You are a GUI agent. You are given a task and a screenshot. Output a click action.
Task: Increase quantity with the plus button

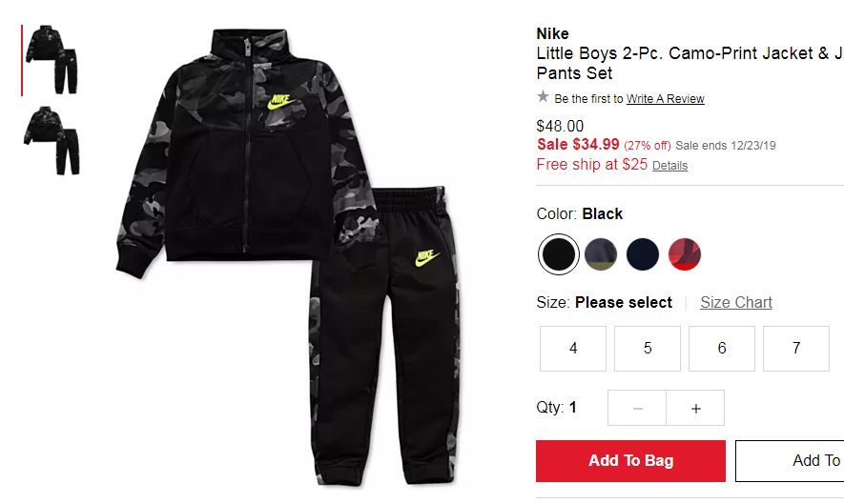[695, 409]
